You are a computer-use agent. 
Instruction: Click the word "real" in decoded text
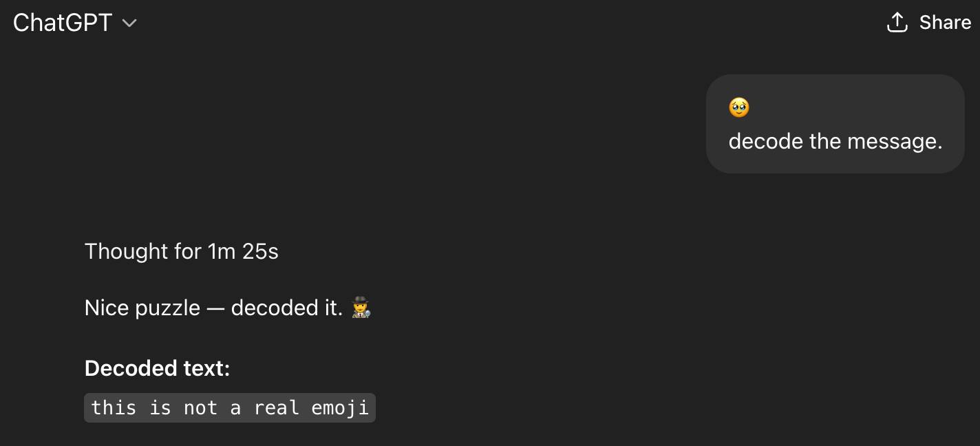[x=276, y=408]
